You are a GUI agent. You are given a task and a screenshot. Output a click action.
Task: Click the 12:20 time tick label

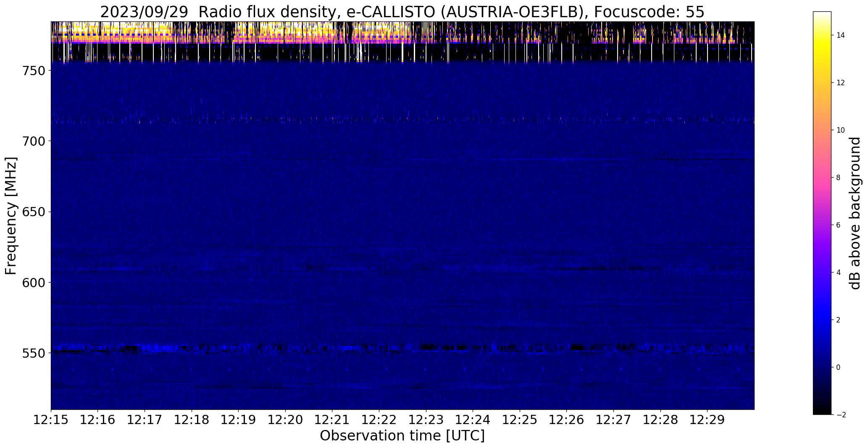(285, 420)
